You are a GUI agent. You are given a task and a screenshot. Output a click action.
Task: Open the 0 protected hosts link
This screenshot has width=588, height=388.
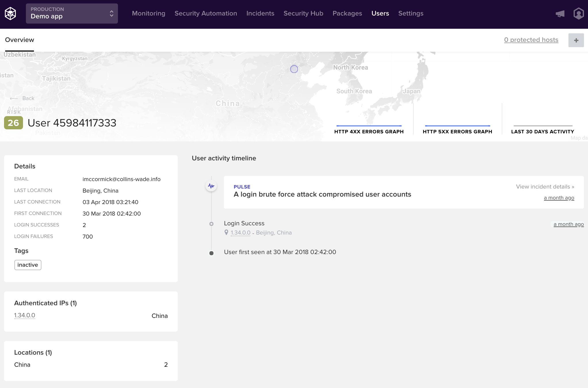click(x=531, y=40)
